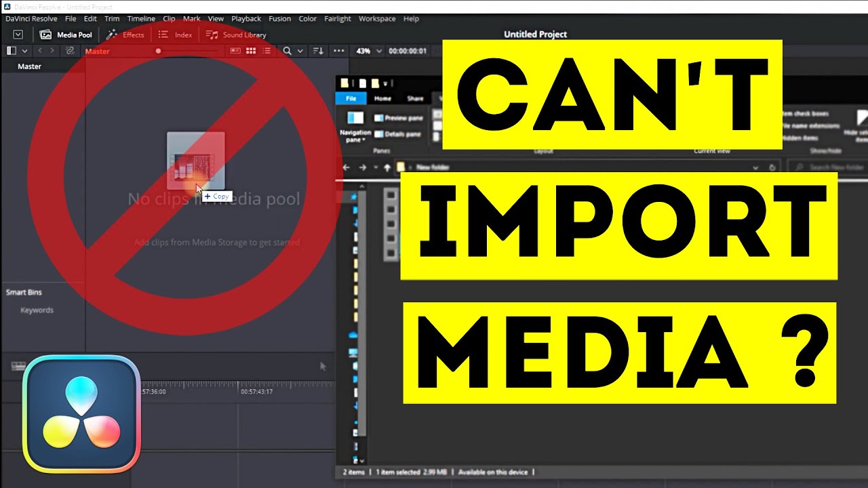Toggle Preview pane in Explorer ribbon
The height and width of the screenshot is (488, 868).
(x=399, y=118)
